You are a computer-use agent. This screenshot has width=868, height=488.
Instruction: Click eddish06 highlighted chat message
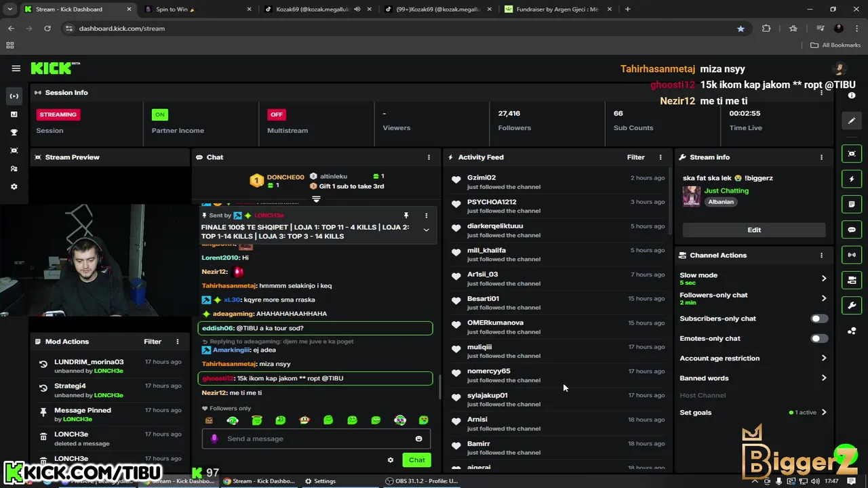tap(315, 328)
